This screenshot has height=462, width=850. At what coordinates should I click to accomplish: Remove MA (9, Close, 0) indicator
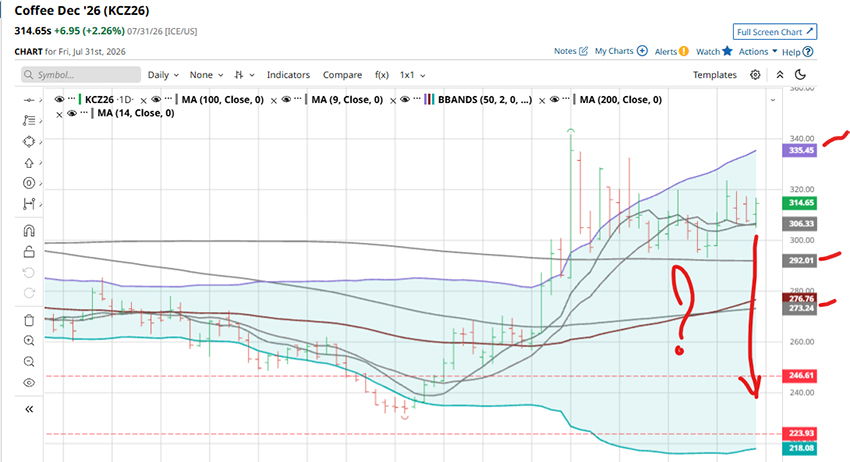click(392, 100)
